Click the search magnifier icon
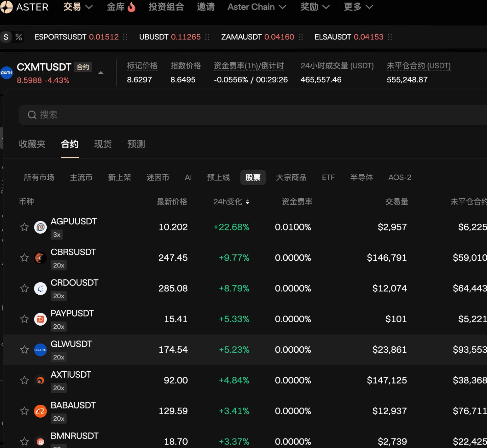This screenshot has height=448, width=487. point(32,115)
